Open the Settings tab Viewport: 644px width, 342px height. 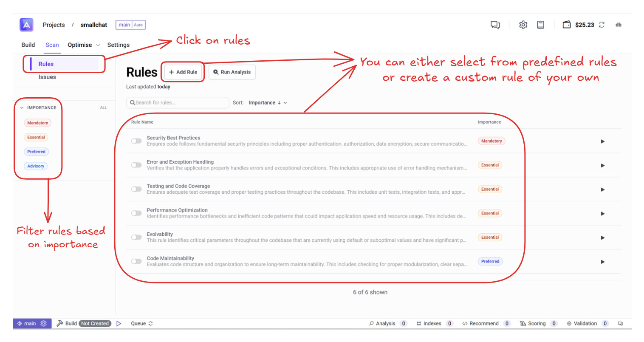(x=118, y=45)
